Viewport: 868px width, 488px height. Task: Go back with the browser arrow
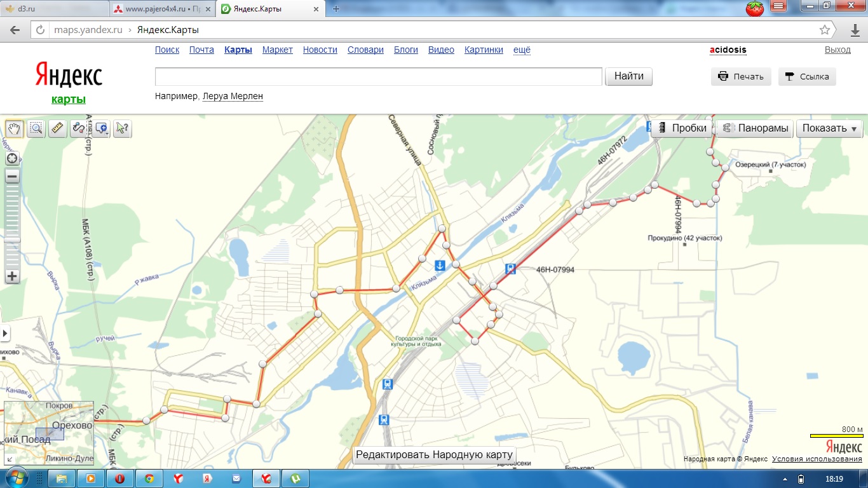(x=15, y=30)
